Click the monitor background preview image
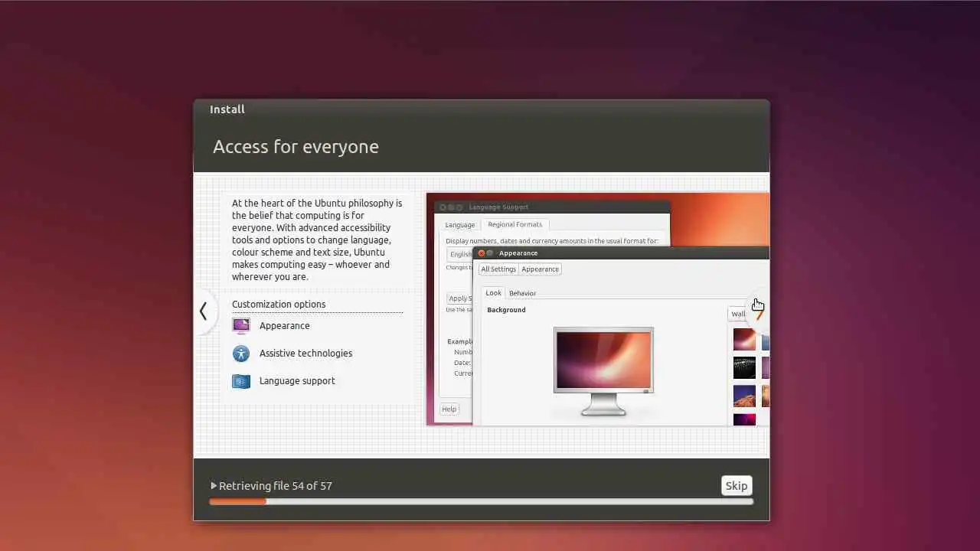Image resolution: width=980 pixels, height=551 pixels. [x=603, y=362]
